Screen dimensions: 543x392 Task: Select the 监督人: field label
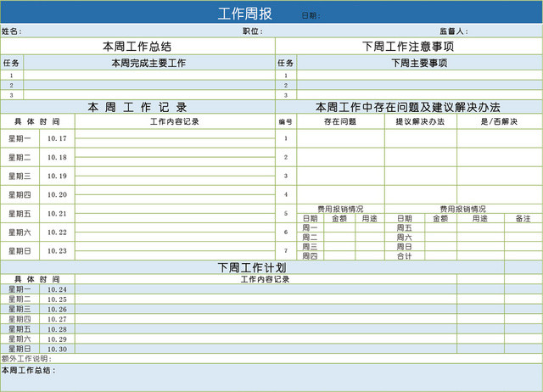tap(454, 31)
